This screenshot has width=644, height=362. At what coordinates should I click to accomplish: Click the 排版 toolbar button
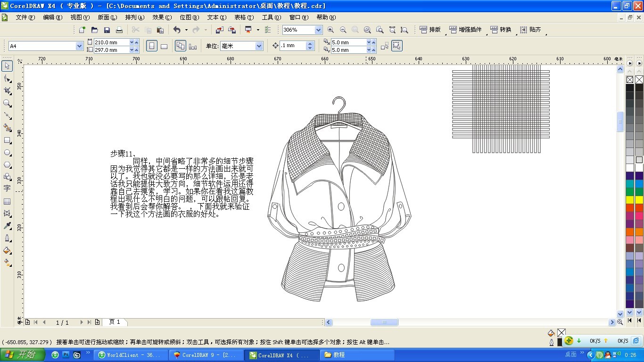click(429, 30)
